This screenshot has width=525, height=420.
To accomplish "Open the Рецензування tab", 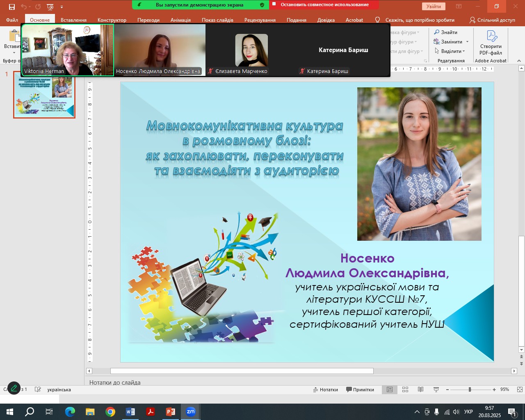I will (x=260, y=20).
